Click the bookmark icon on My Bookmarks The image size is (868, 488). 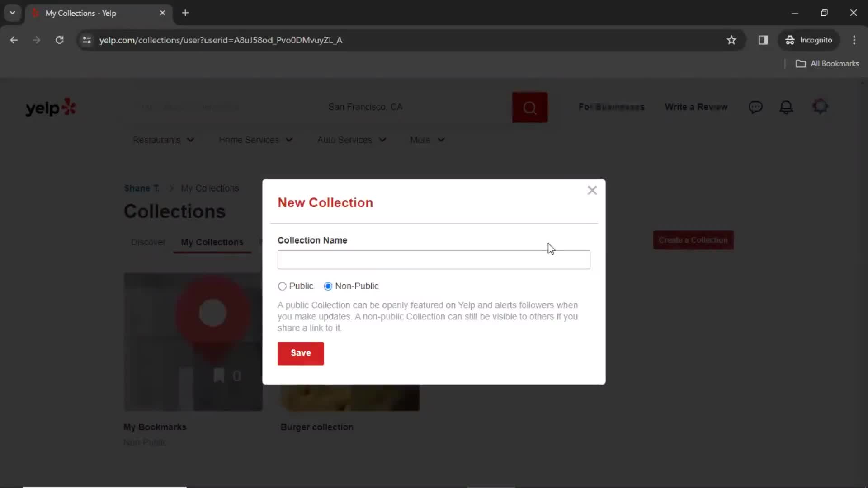pyautogui.click(x=219, y=375)
